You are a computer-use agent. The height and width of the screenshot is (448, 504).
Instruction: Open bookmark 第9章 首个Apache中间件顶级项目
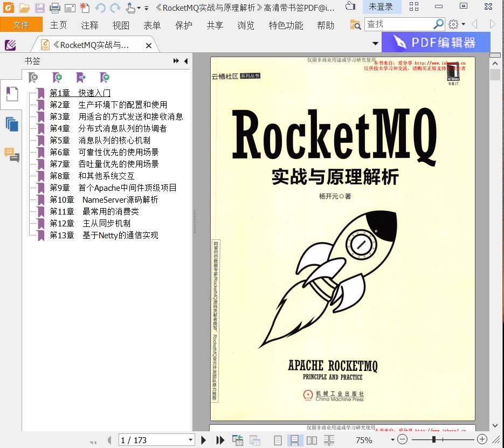point(113,188)
